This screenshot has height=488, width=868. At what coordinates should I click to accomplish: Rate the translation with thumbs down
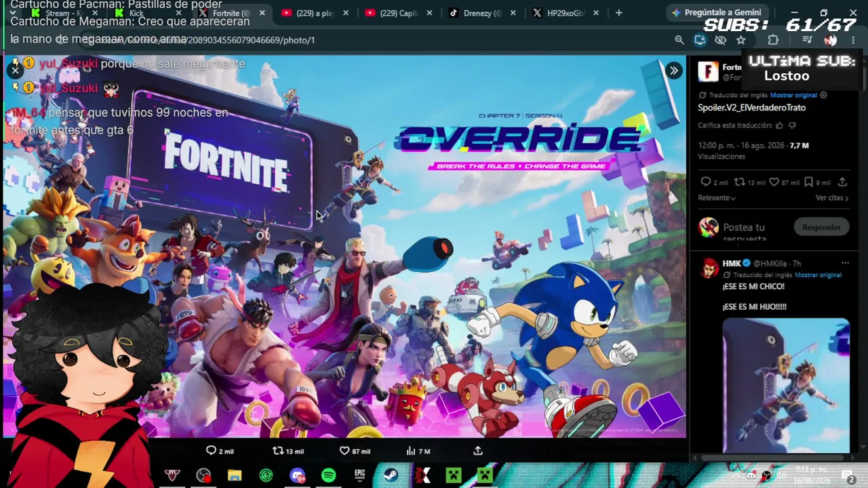tap(792, 125)
